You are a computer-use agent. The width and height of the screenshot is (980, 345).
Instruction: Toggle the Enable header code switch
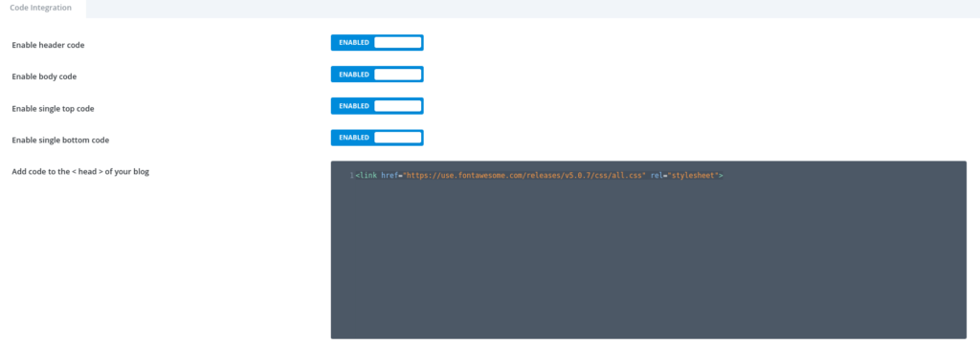[x=377, y=42]
